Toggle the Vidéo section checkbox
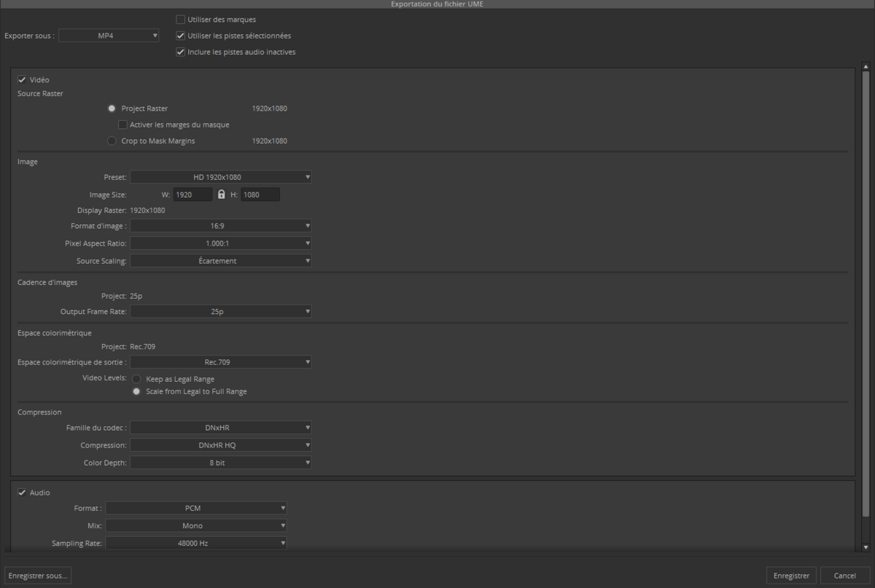 tap(22, 79)
